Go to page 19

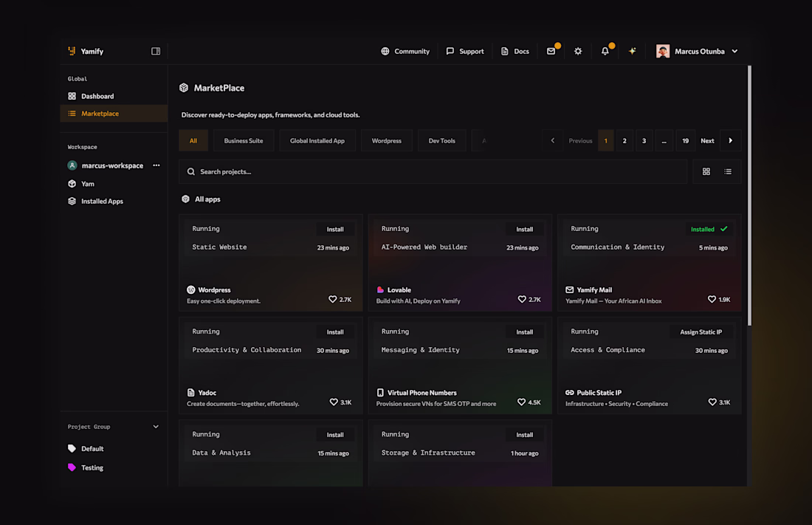[x=685, y=140]
